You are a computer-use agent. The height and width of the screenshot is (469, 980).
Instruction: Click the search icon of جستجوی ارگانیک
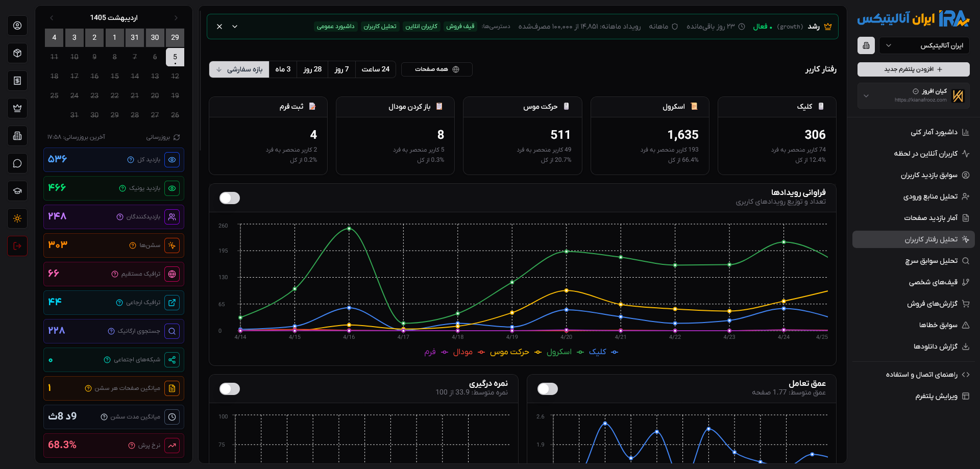point(172,331)
